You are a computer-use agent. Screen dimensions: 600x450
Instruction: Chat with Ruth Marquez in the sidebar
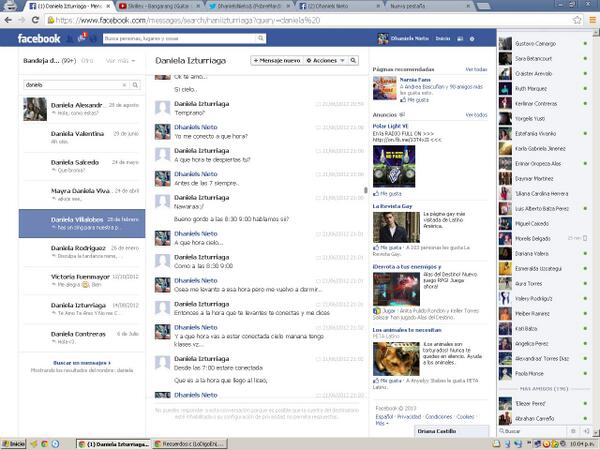544,88
